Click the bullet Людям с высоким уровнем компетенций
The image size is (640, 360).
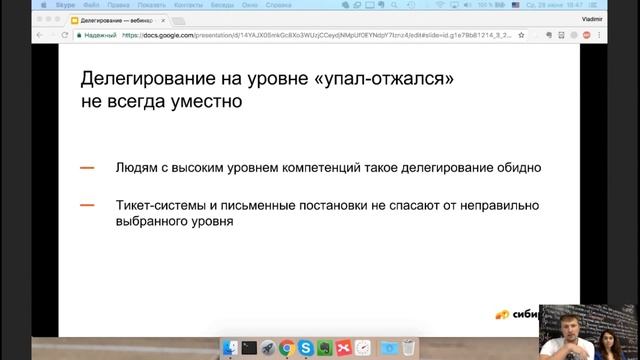pos(328,168)
